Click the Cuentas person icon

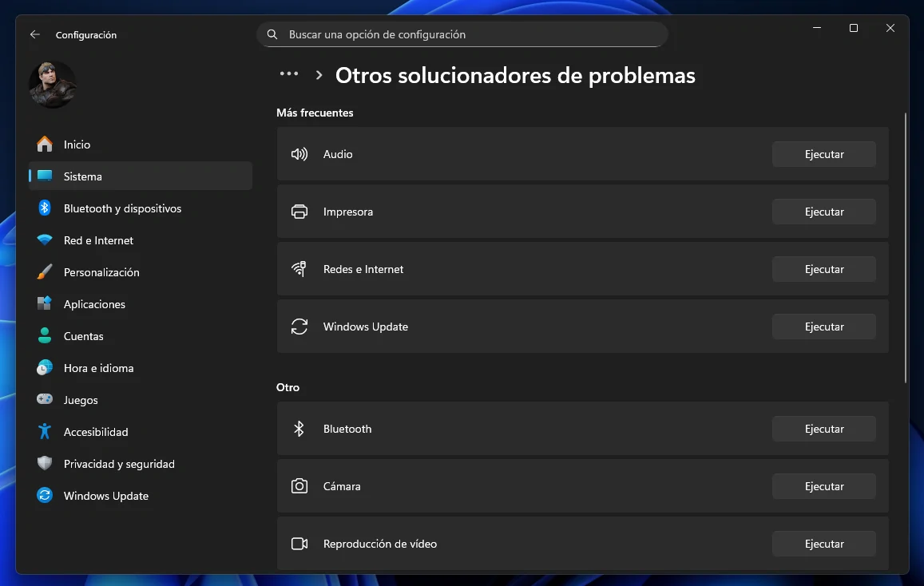pyautogui.click(x=45, y=335)
